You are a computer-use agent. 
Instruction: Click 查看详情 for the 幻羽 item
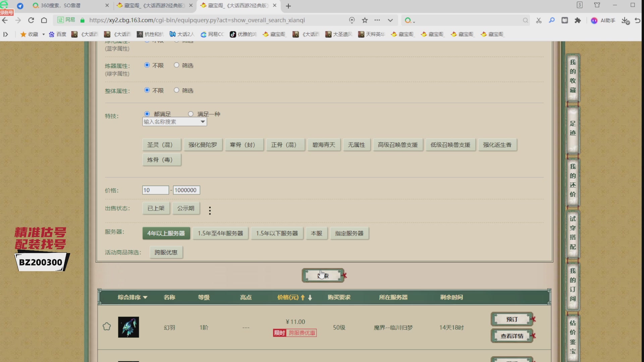(x=512, y=336)
